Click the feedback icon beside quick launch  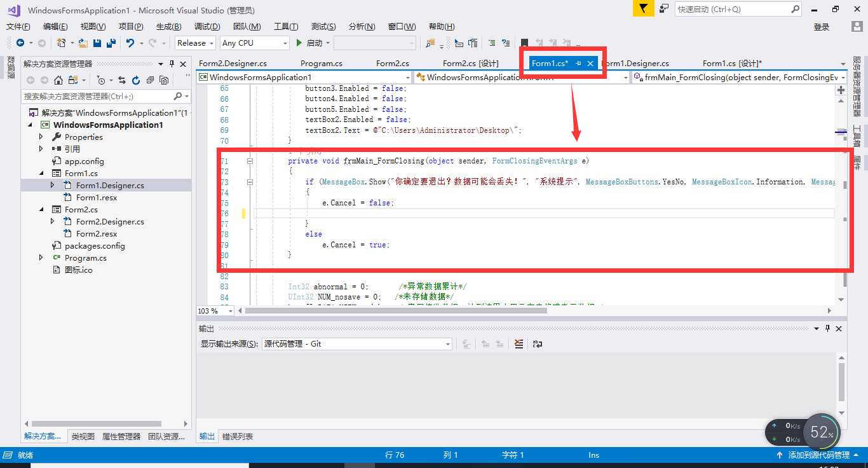(x=663, y=9)
